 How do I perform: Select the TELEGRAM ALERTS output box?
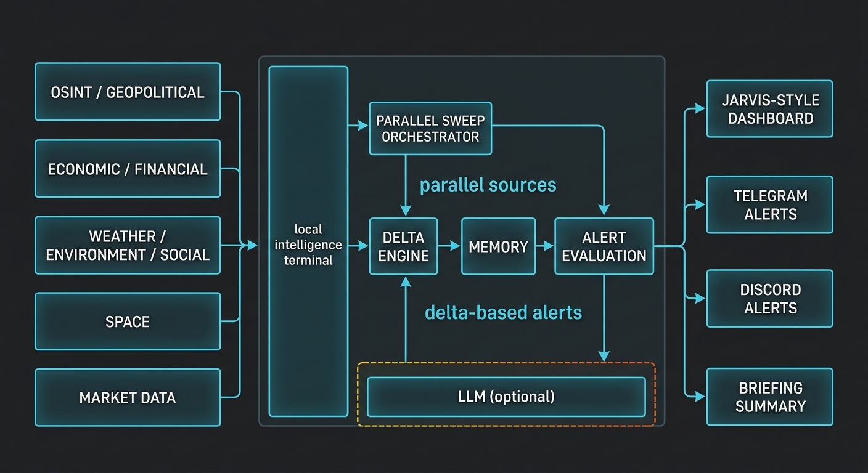coord(769,204)
